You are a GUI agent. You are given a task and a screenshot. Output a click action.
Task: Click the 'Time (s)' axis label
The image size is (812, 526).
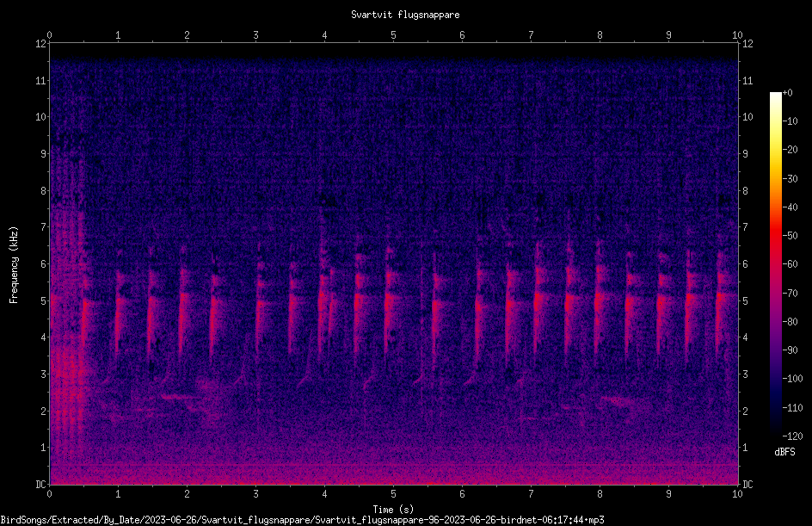[x=393, y=510]
